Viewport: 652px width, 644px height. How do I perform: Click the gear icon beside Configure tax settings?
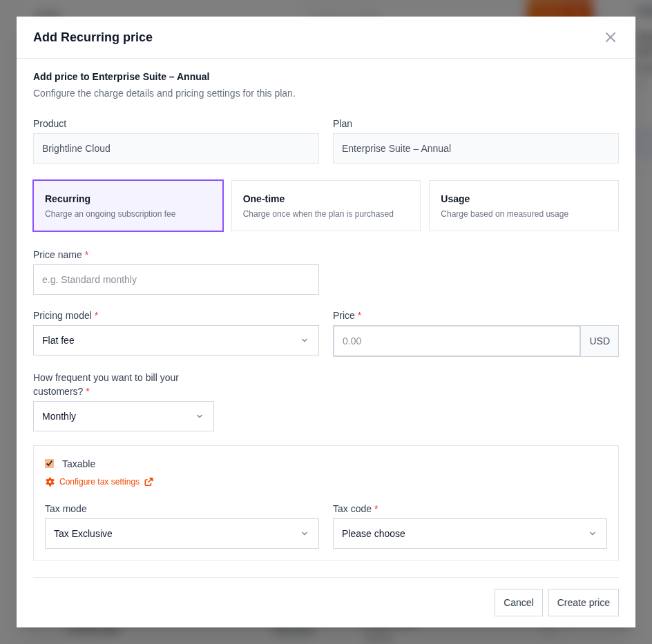tap(50, 482)
